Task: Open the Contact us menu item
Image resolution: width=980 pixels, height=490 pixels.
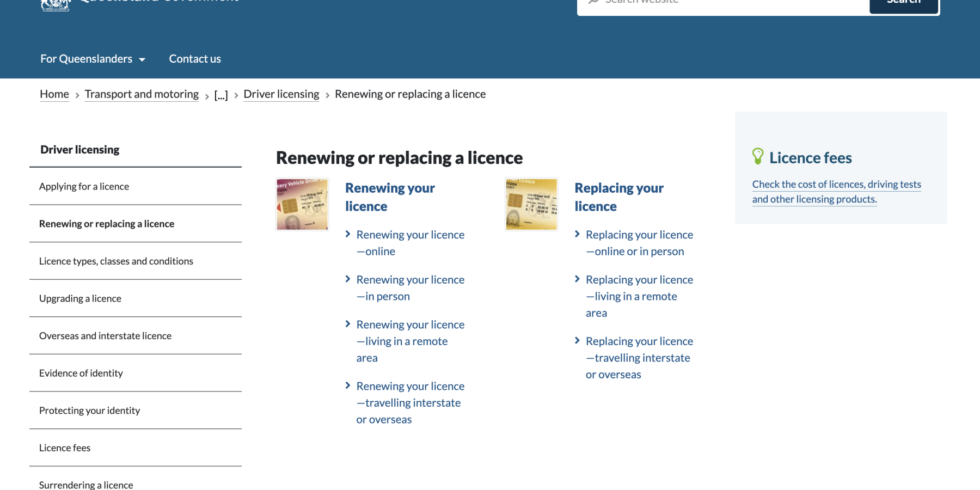Action: click(195, 59)
